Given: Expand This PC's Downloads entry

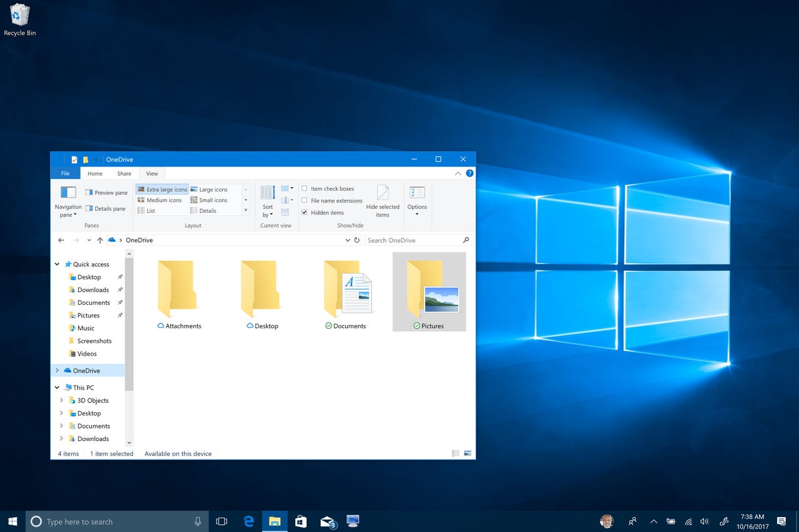Looking at the screenshot, I should pyautogui.click(x=61, y=438).
